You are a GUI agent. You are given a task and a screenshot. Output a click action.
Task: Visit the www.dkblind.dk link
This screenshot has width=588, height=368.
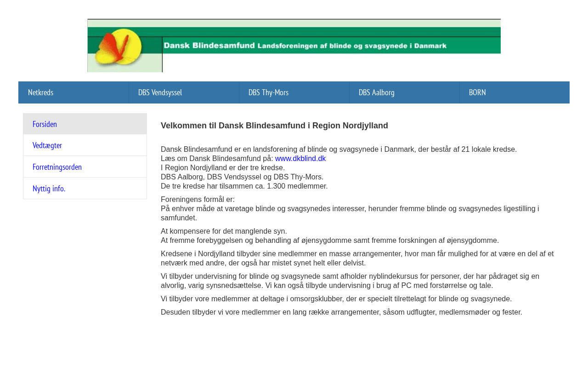300,159
